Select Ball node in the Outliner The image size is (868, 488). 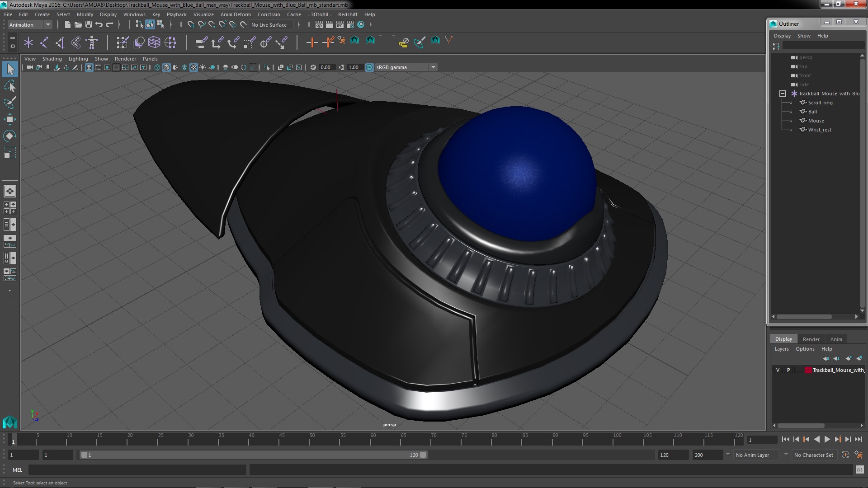812,112
